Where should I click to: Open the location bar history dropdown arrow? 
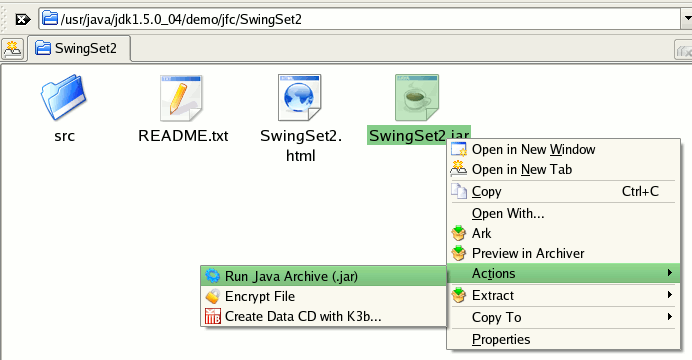coord(687,19)
